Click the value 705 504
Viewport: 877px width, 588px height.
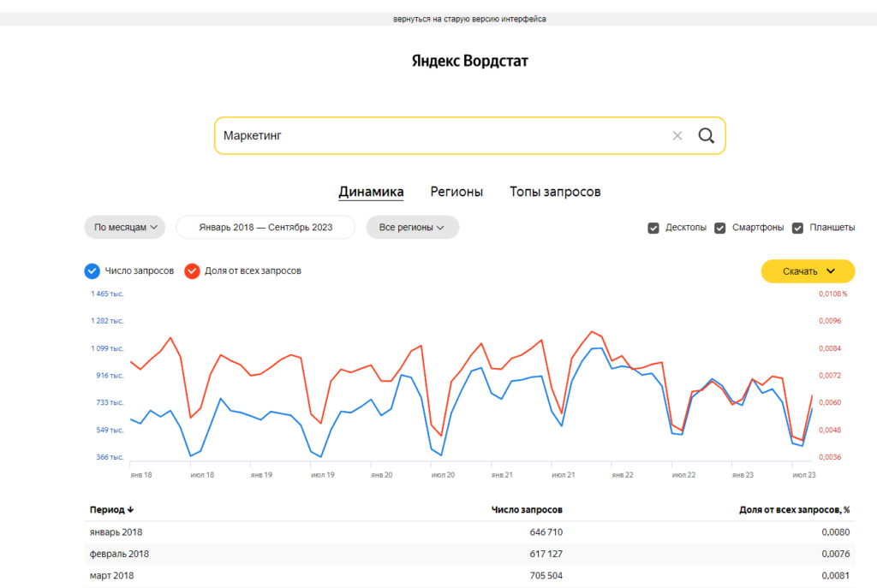tap(546, 576)
